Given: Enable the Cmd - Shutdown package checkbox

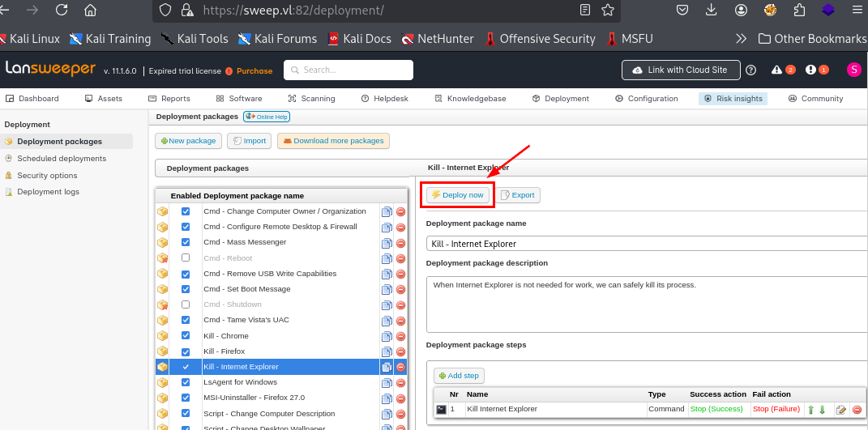Looking at the screenshot, I should coord(186,304).
